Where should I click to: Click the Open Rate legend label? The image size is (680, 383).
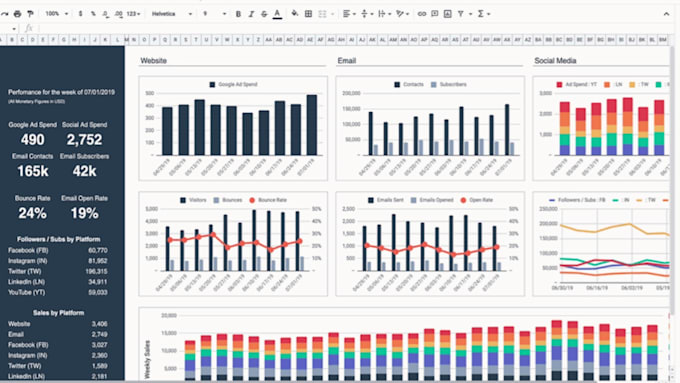tap(481, 200)
